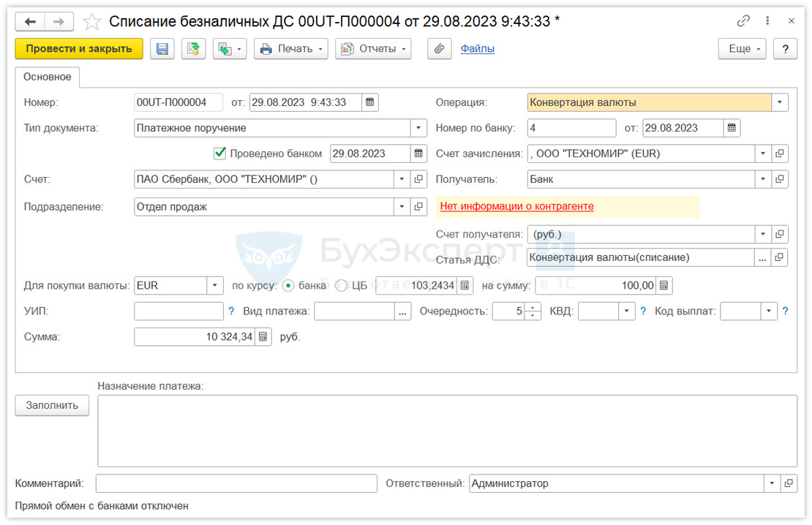812x525 pixels.
Task: Click the Номер field 00UT-П000004
Action: 178,102
